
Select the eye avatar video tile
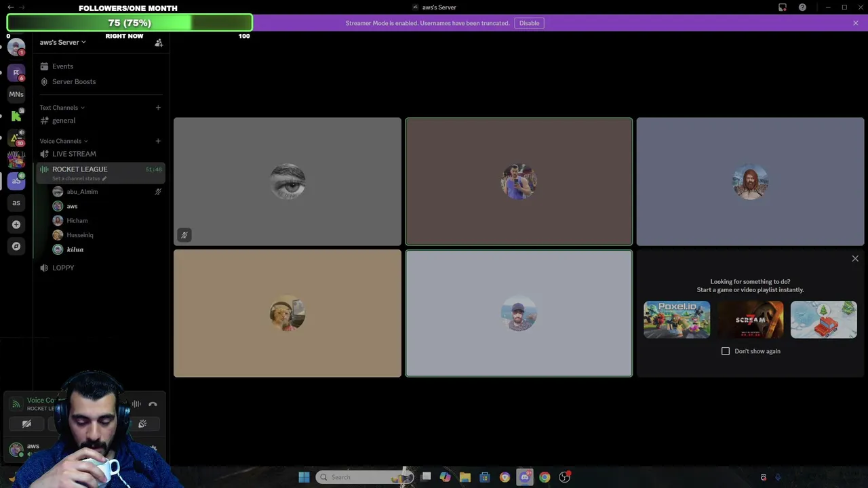(288, 182)
